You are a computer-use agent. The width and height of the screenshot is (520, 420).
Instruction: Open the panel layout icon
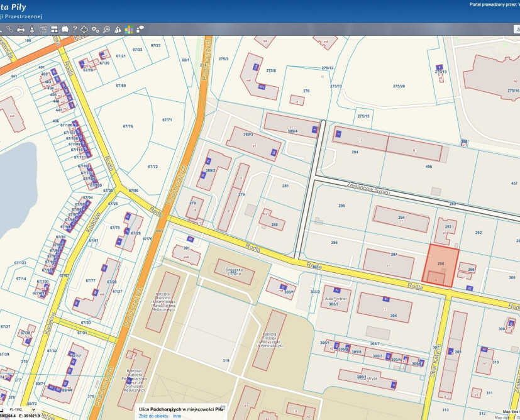click(x=53, y=29)
